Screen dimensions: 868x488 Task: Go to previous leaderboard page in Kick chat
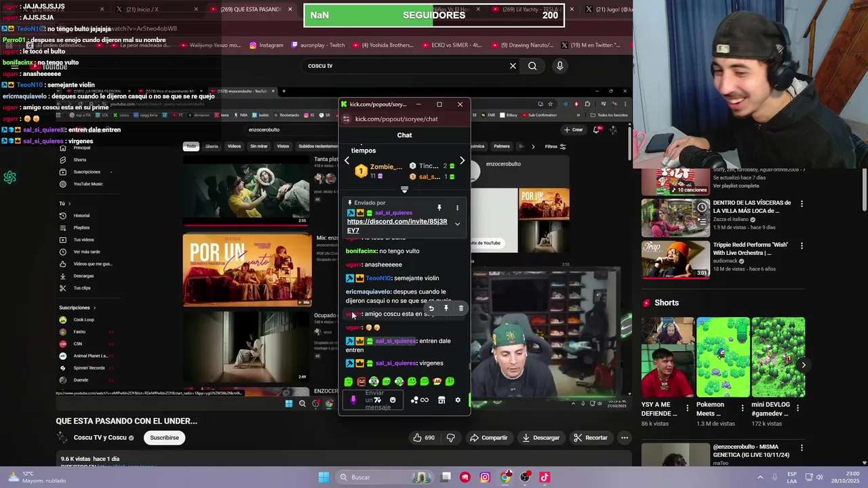(347, 161)
